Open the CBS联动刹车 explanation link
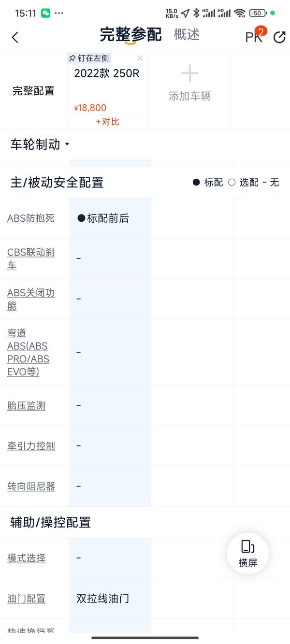Image resolution: width=290 pixels, height=644 pixels. (x=31, y=259)
